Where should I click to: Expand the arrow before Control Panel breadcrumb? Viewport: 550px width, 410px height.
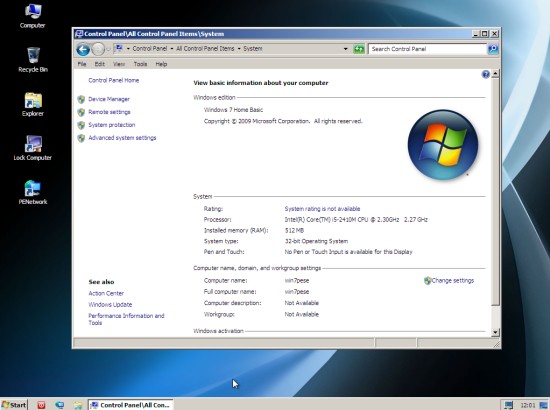coord(128,49)
